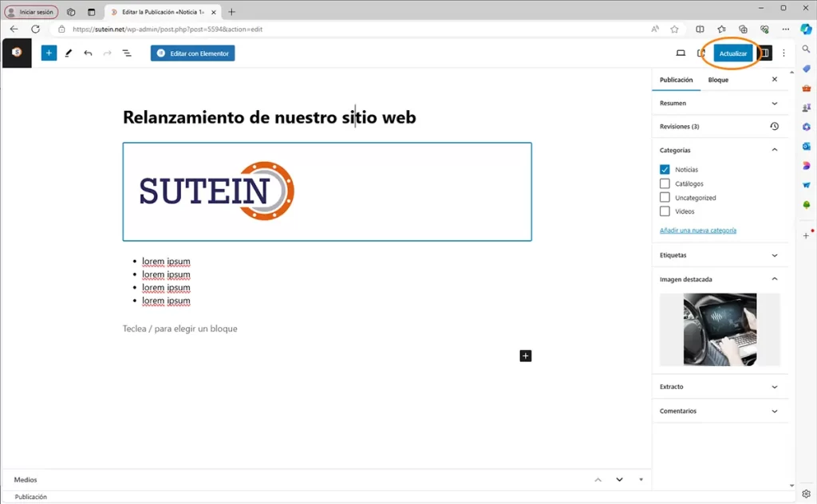This screenshot has width=817, height=504.
Task: Check the Catálogos category
Action: [x=665, y=183]
